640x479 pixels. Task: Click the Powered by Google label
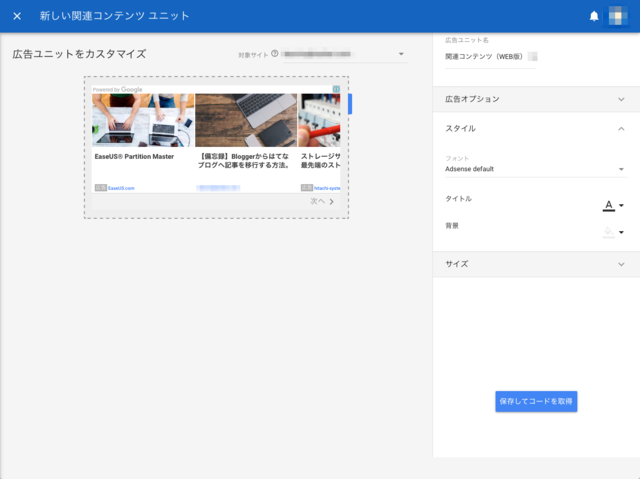coord(118,89)
